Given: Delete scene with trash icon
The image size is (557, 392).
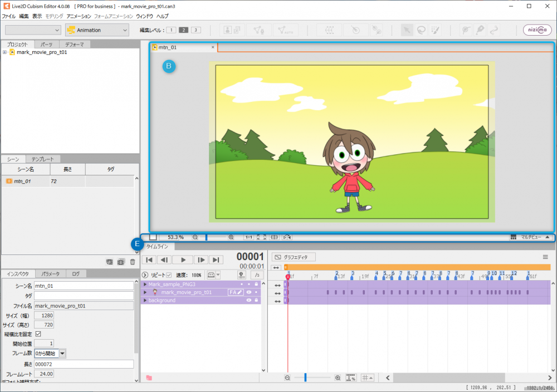Looking at the screenshot, I should click(133, 262).
